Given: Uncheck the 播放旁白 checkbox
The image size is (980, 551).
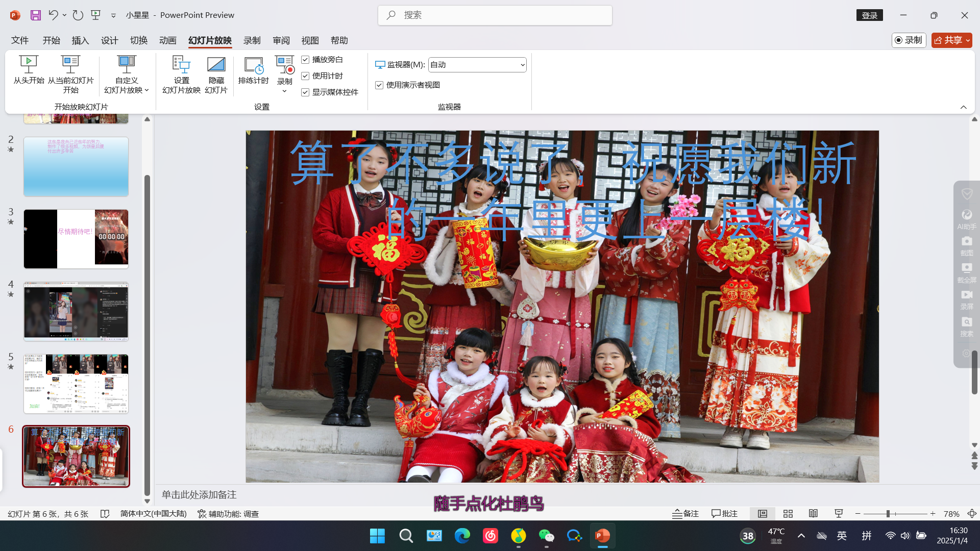Looking at the screenshot, I should pyautogui.click(x=305, y=60).
